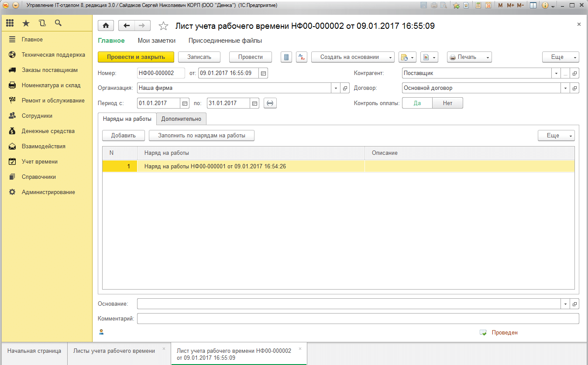
Task: Open document movements report icon
Action: pyautogui.click(x=286, y=57)
